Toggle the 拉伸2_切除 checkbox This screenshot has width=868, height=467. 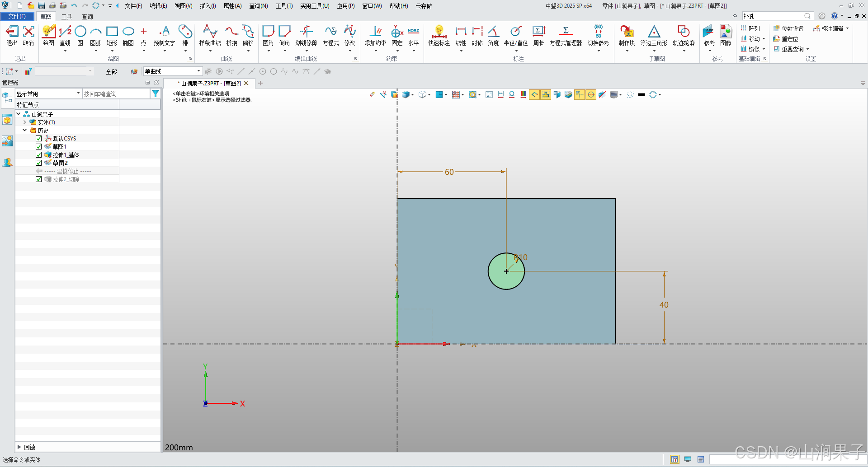39,179
